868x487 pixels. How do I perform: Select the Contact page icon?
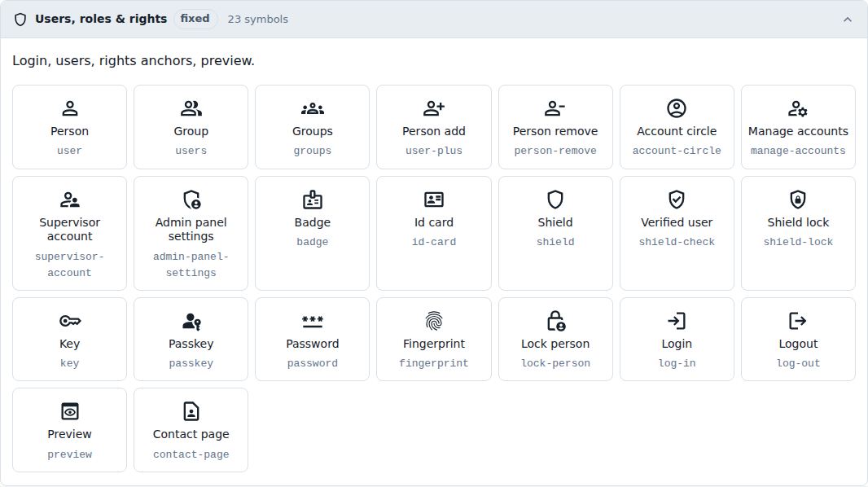coord(191,411)
